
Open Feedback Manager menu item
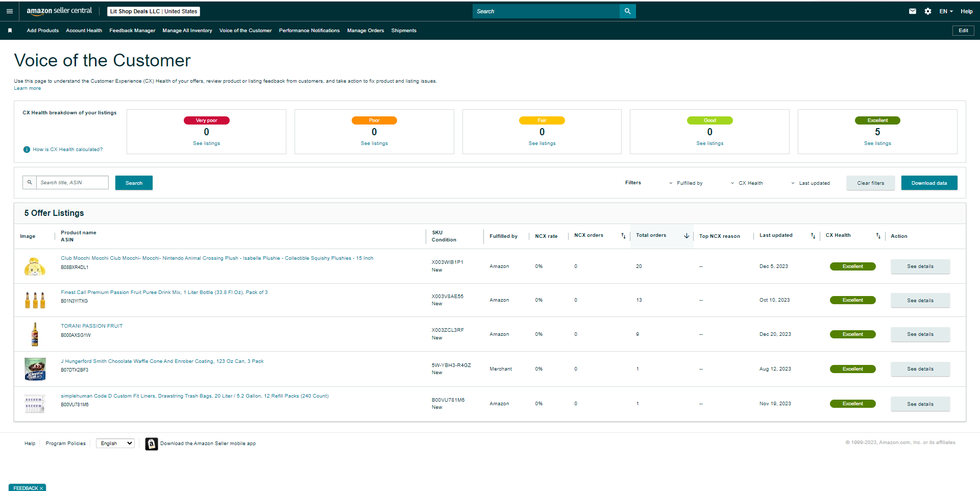point(132,31)
